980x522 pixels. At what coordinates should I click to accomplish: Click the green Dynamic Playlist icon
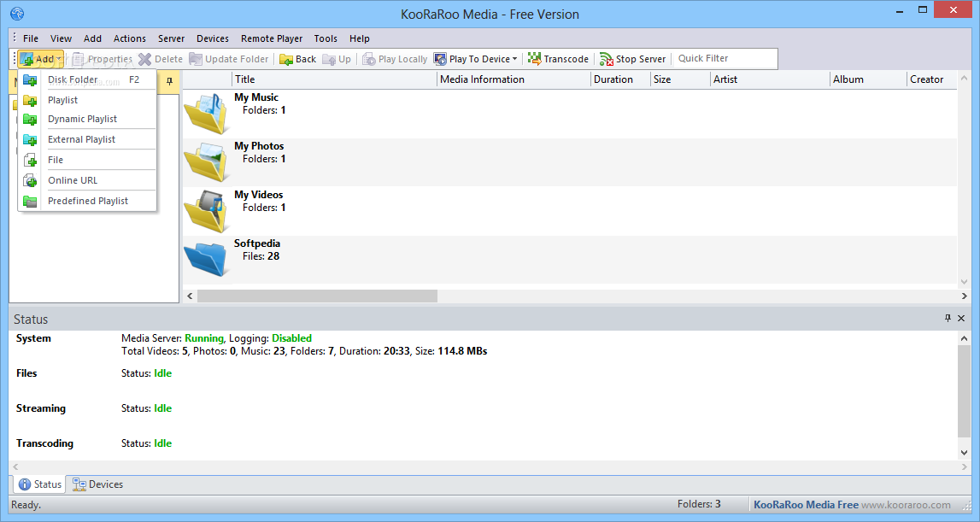click(x=30, y=119)
